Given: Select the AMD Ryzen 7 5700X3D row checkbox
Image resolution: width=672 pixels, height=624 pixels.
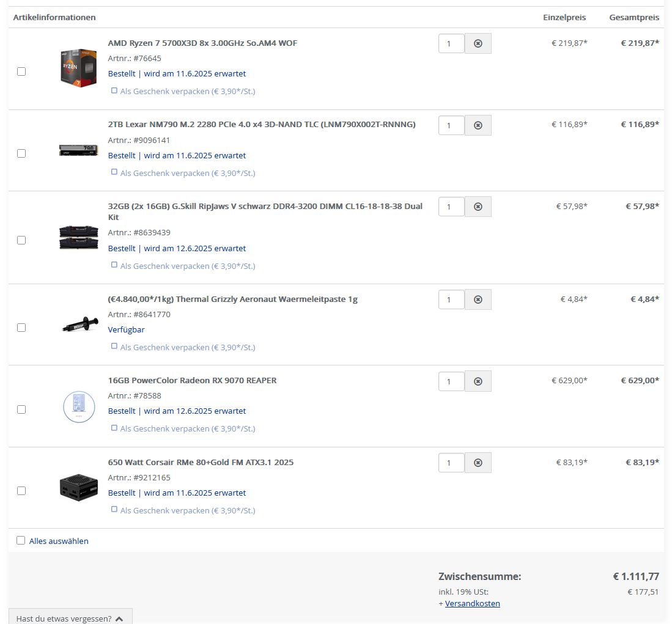Looking at the screenshot, I should coord(21,72).
